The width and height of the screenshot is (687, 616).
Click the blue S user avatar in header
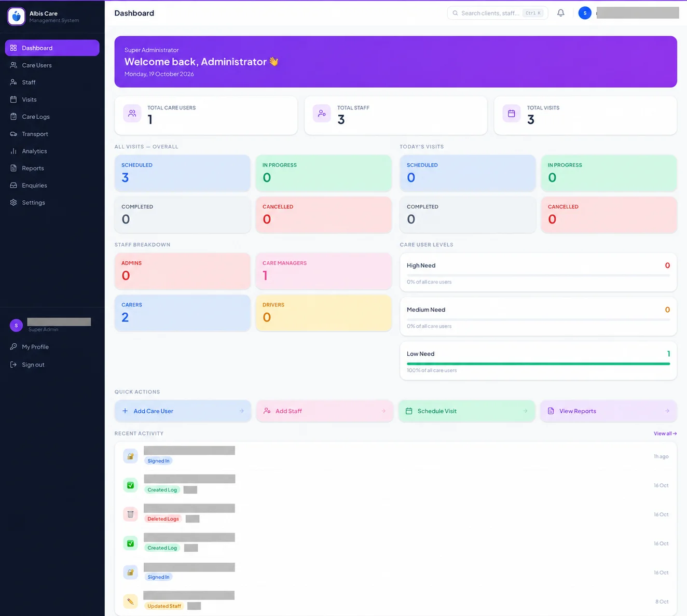[x=585, y=13]
